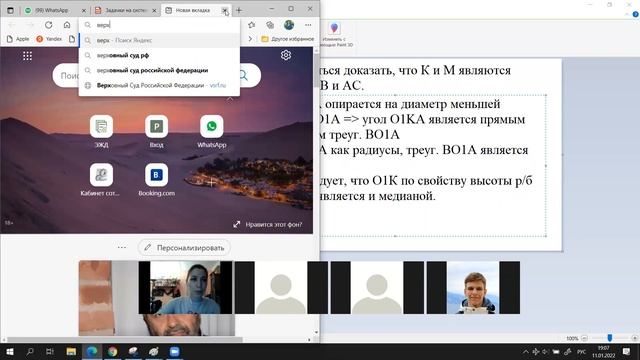Click the Windows Start button
The image size is (640, 360).
click(x=9, y=351)
